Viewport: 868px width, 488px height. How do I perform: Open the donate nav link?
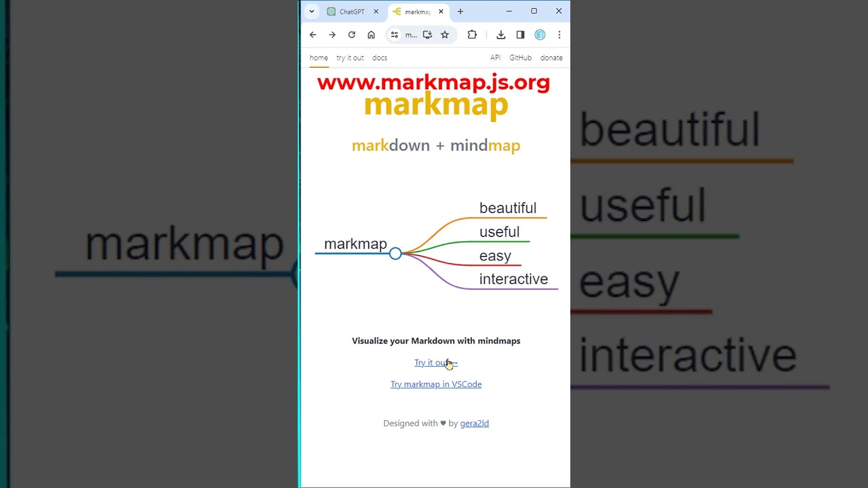coord(551,58)
